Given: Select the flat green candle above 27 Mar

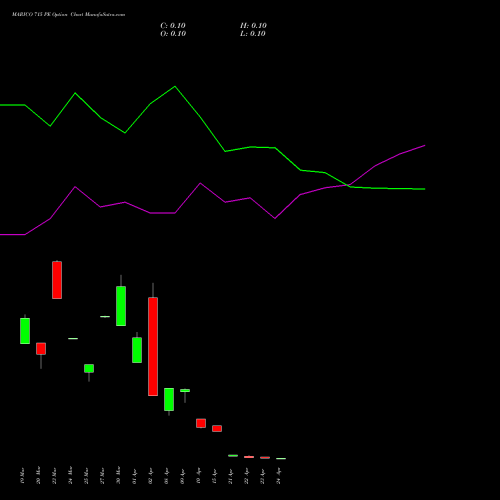Looking at the screenshot, I should point(105,316).
